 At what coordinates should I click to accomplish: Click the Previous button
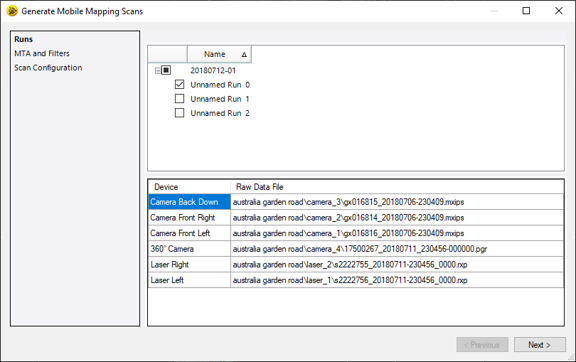[x=482, y=345]
